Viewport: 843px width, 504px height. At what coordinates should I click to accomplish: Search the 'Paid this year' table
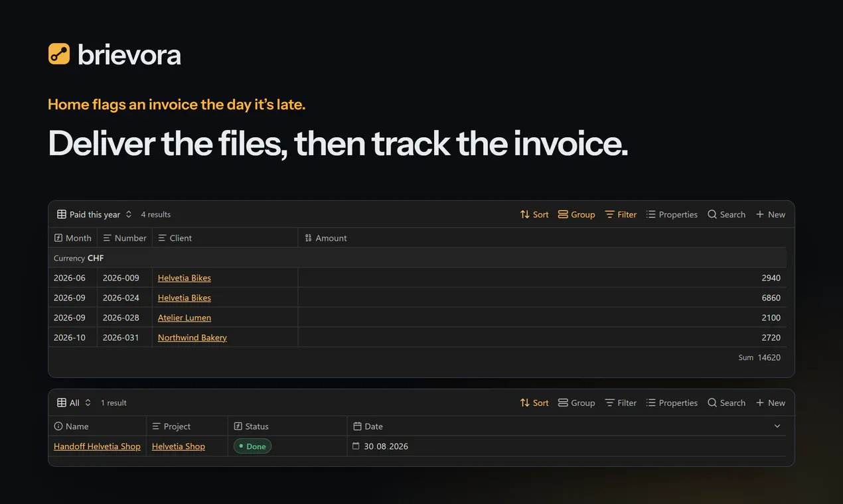tap(726, 215)
